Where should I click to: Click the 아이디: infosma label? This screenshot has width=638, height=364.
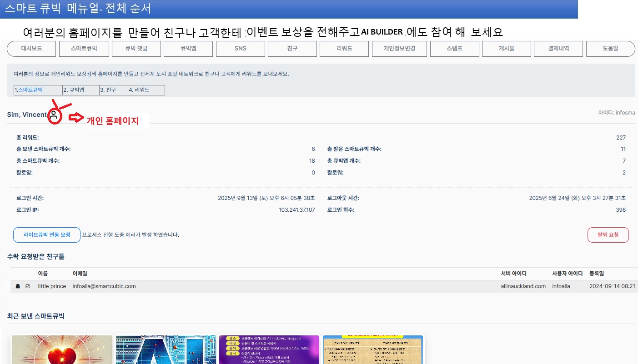tap(617, 113)
